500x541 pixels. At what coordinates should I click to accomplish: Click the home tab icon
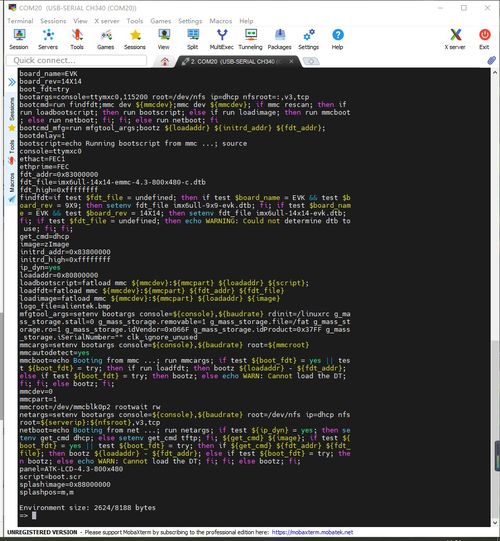pos(165,61)
